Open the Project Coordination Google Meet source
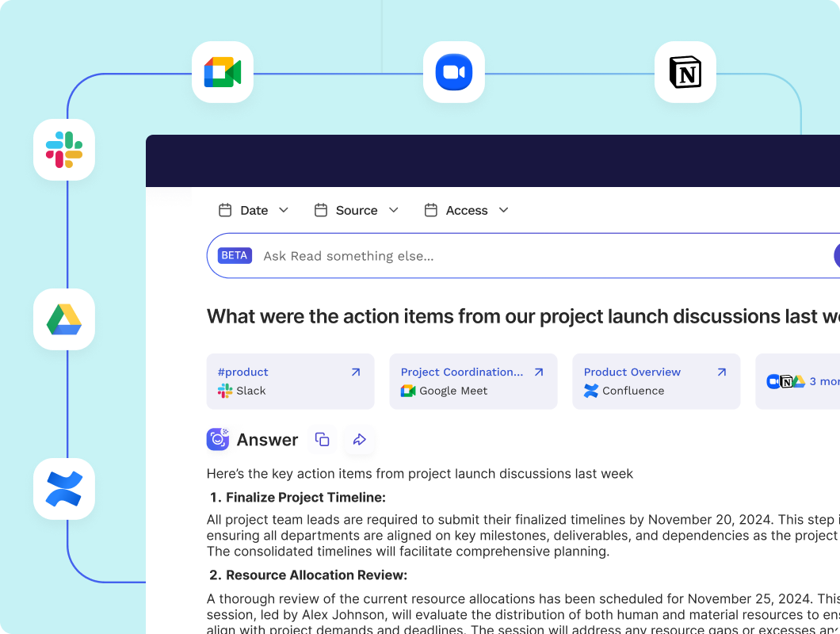 pyautogui.click(x=473, y=381)
